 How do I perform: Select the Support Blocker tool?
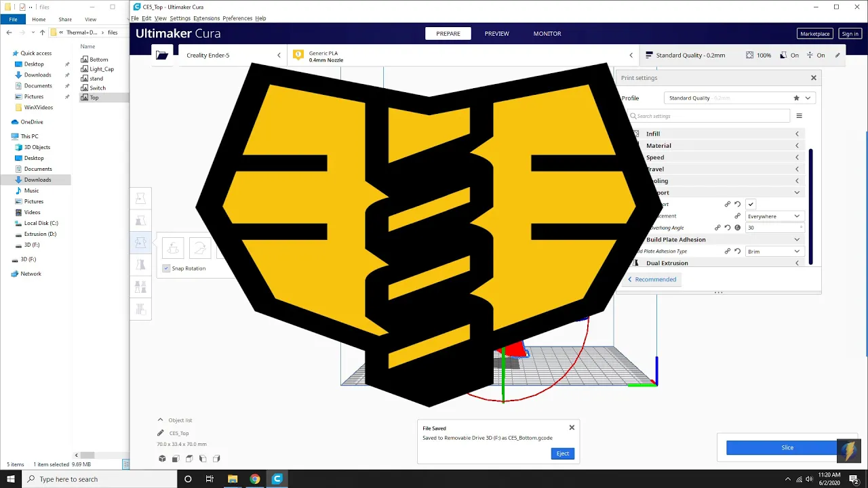point(140,309)
